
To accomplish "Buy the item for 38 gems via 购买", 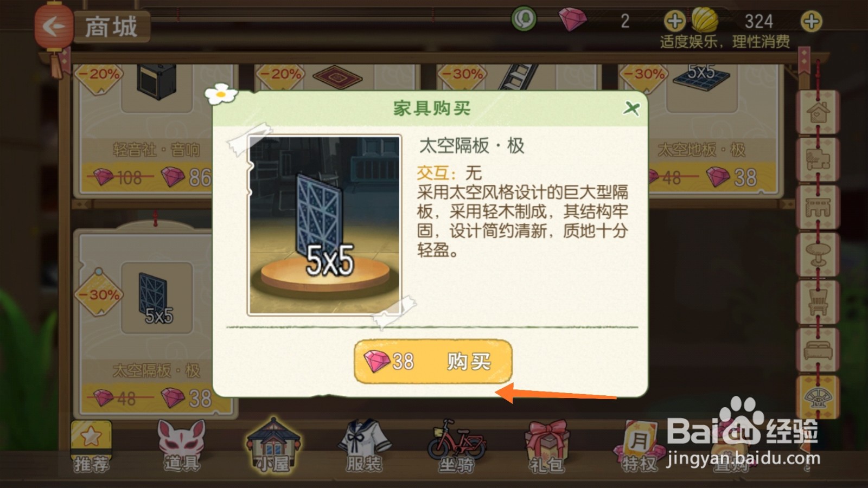I will tap(433, 361).
